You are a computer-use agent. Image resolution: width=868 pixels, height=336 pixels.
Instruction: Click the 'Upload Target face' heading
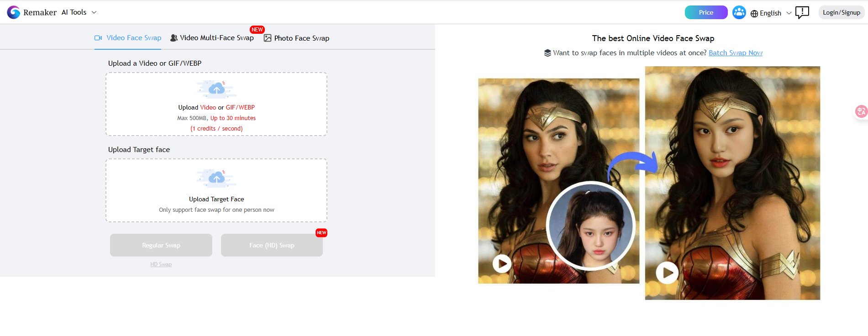pos(139,150)
